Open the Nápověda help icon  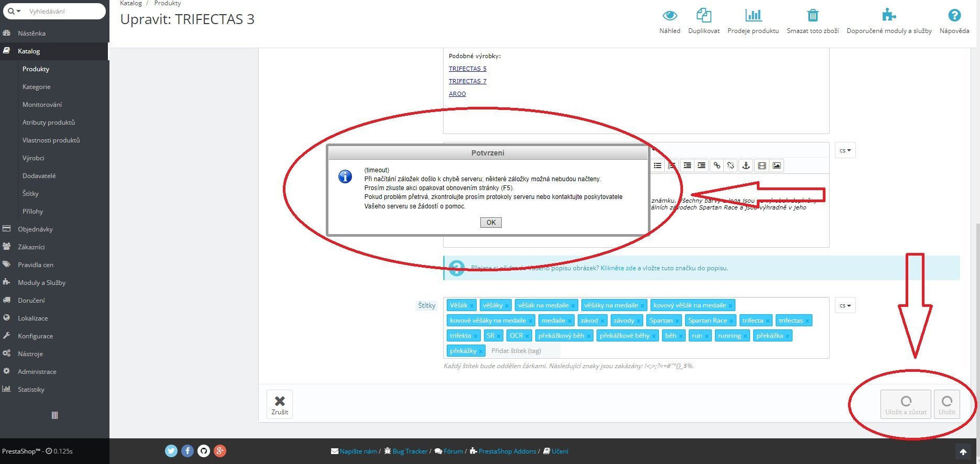[954, 15]
